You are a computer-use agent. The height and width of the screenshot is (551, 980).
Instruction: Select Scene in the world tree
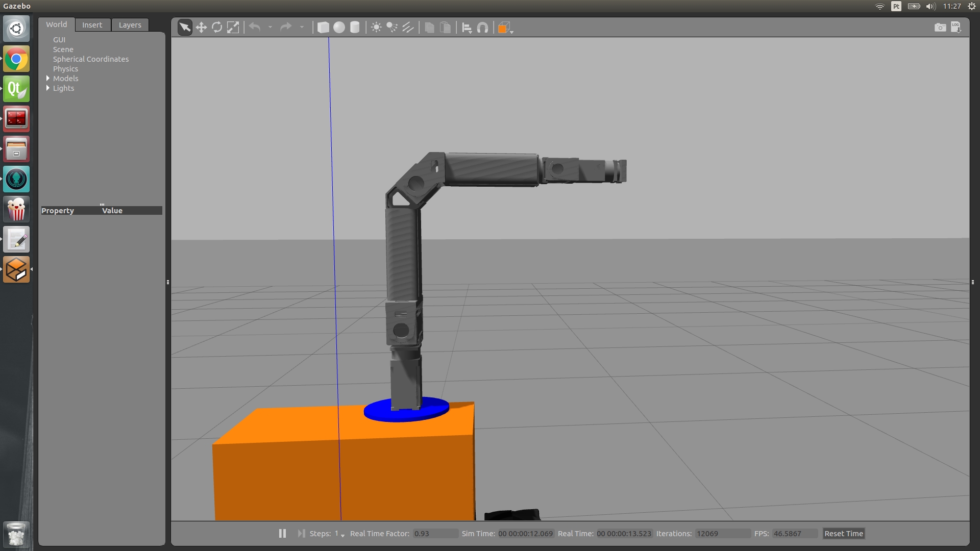[x=63, y=49]
